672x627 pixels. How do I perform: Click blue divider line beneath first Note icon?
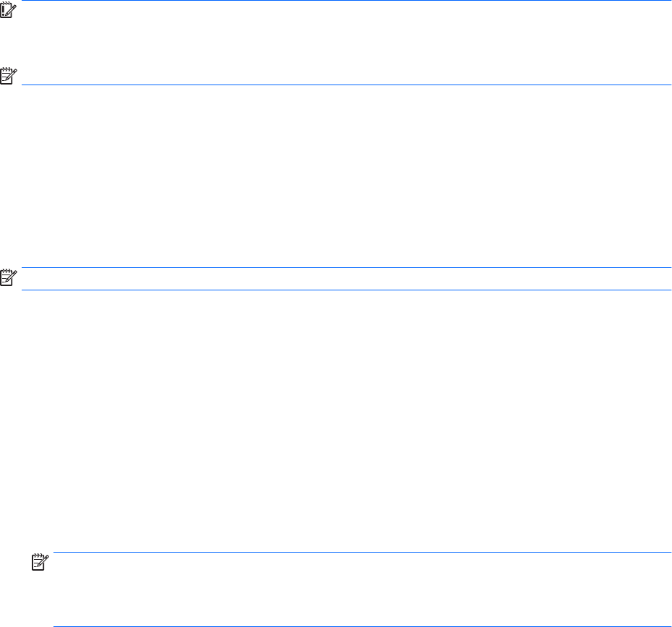336,85
